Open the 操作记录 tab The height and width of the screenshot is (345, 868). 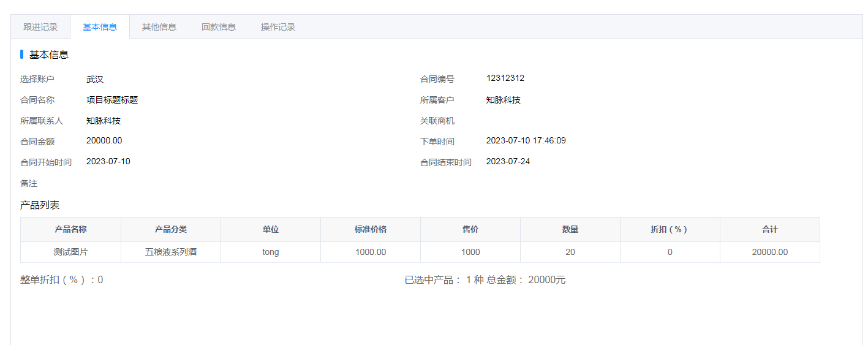point(278,27)
